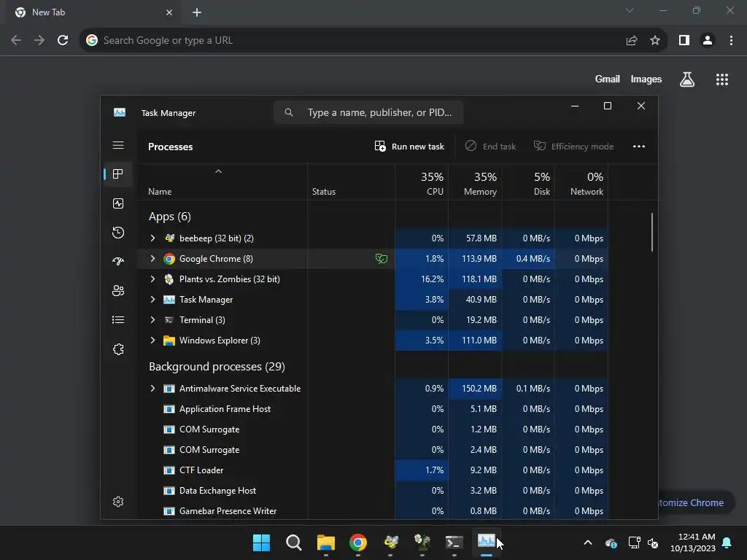
Task: Click the Chrome Labs flask icon
Action: click(687, 79)
